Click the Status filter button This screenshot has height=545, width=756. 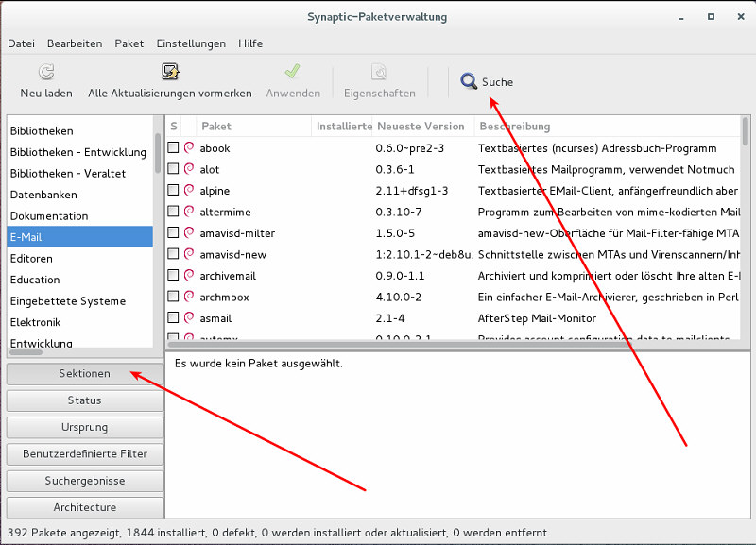pyautogui.click(x=84, y=400)
